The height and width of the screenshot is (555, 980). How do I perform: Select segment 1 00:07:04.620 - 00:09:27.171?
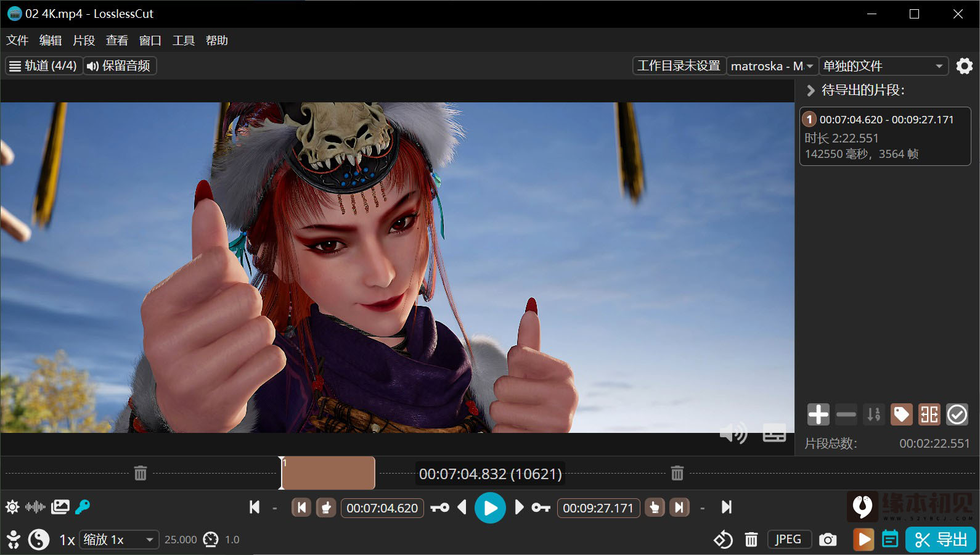pyautogui.click(x=885, y=136)
